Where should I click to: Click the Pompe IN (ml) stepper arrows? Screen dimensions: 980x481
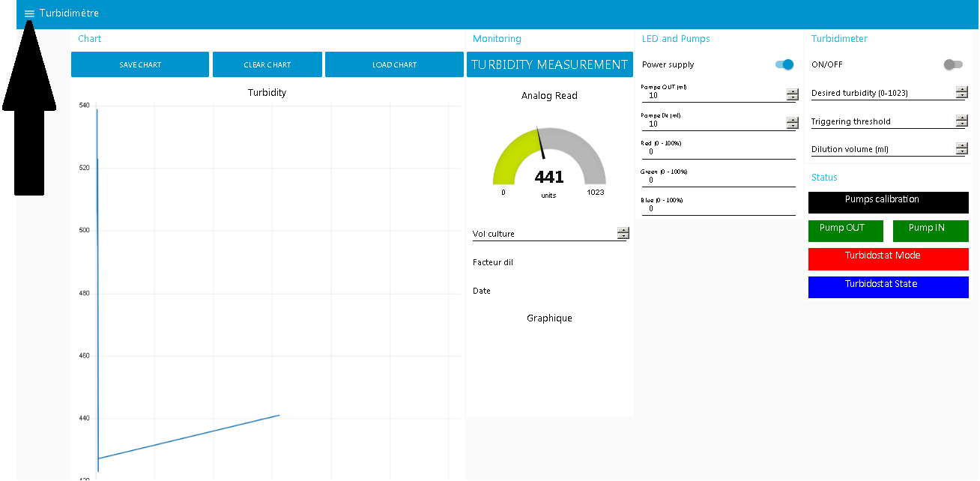click(792, 124)
